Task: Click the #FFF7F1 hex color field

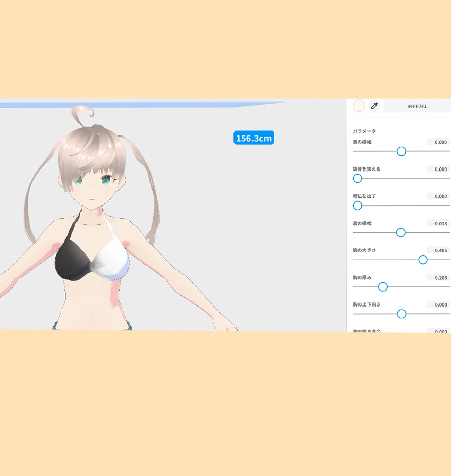Action: 419,106
